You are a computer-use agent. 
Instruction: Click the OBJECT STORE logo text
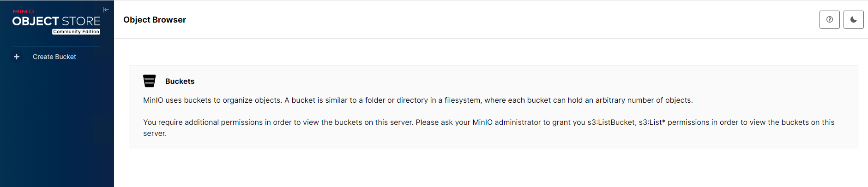point(56,21)
